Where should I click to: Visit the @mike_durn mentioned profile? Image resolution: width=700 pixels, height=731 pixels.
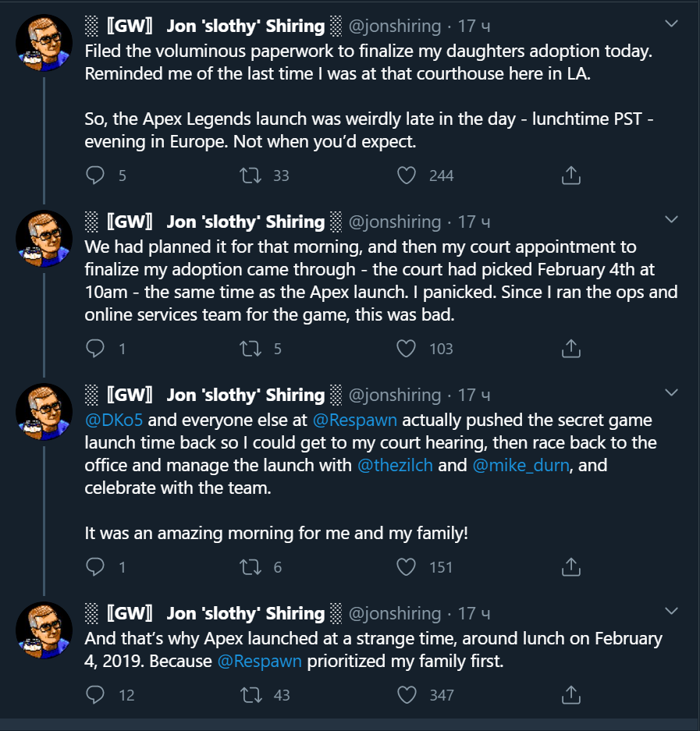(521, 466)
